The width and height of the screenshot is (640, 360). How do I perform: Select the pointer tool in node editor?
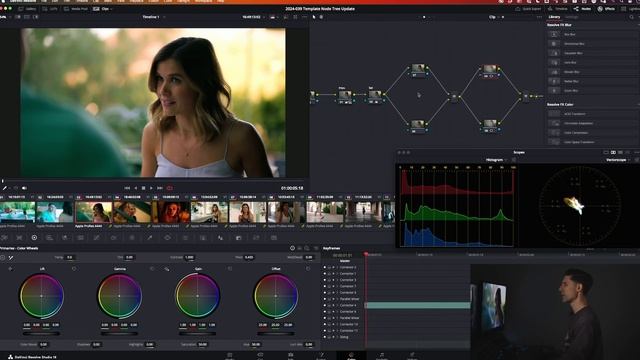314,17
